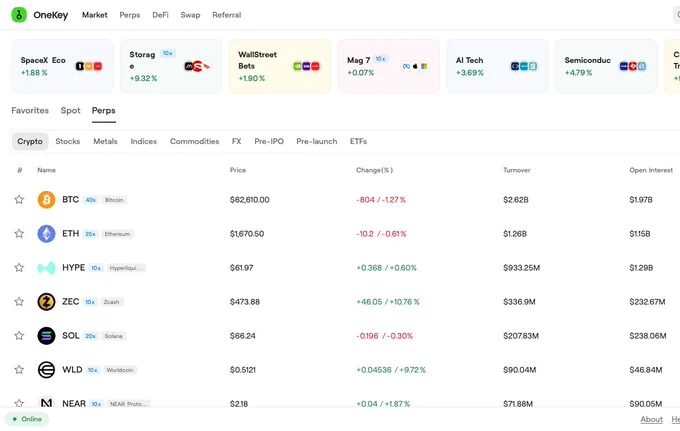
Task: Open the Referral page
Action: [226, 15]
